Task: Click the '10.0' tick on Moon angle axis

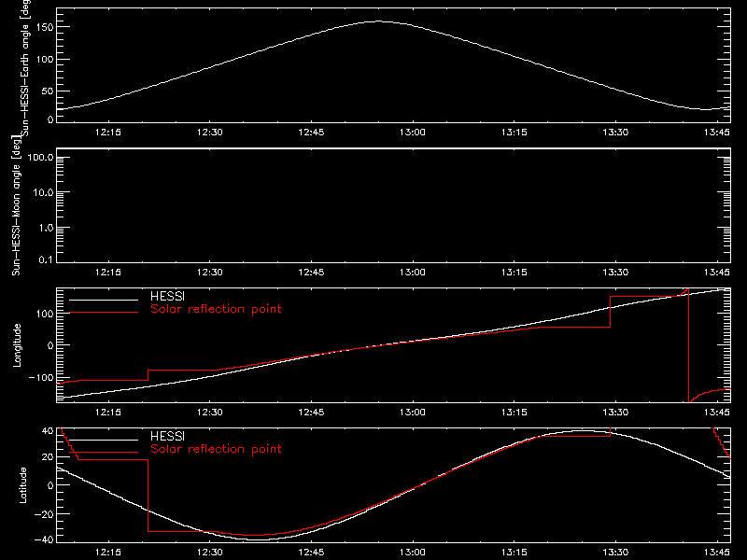Action: coord(43,192)
